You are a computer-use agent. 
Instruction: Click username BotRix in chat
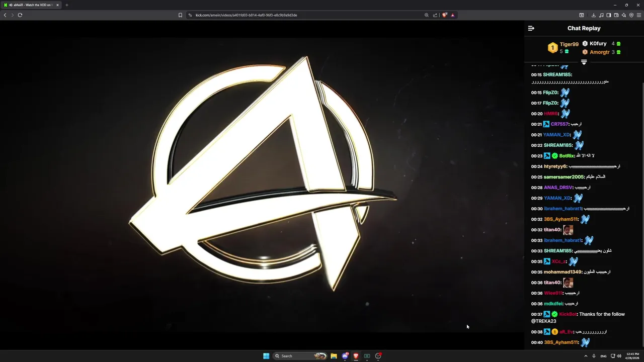point(567,156)
